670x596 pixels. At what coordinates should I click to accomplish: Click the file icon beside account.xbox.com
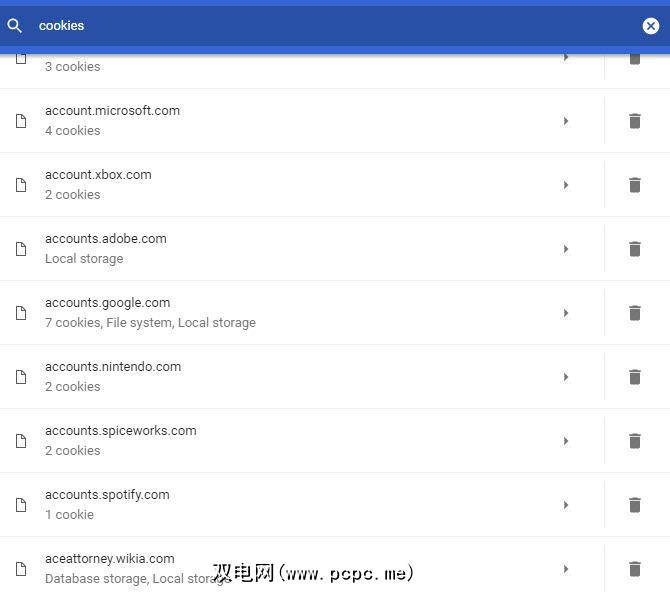pyautogui.click(x=21, y=185)
